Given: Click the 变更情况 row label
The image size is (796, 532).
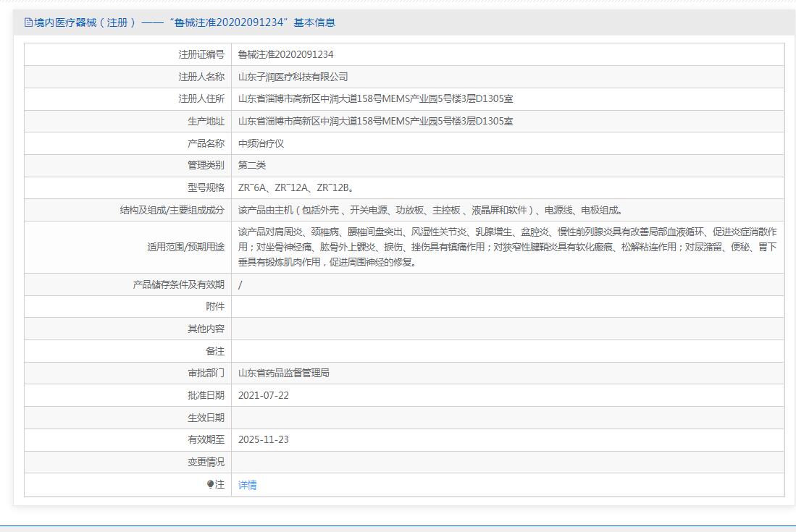Looking at the screenshot, I should point(206,462).
